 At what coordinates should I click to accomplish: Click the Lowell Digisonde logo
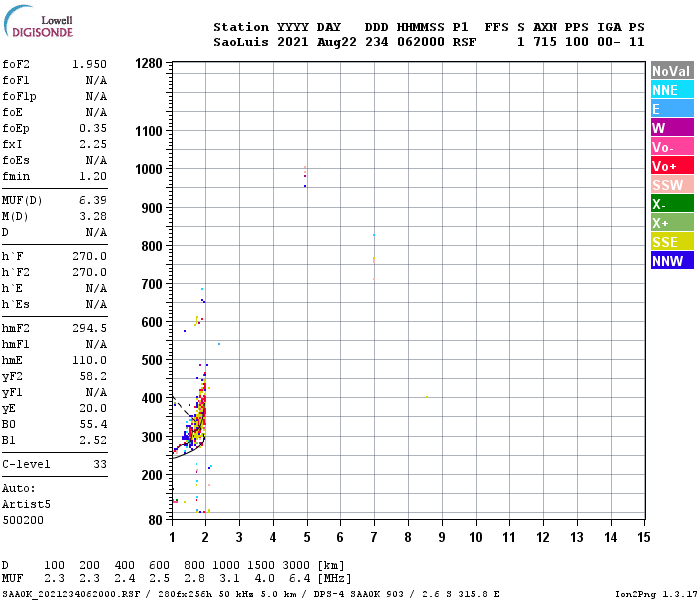click(38, 21)
